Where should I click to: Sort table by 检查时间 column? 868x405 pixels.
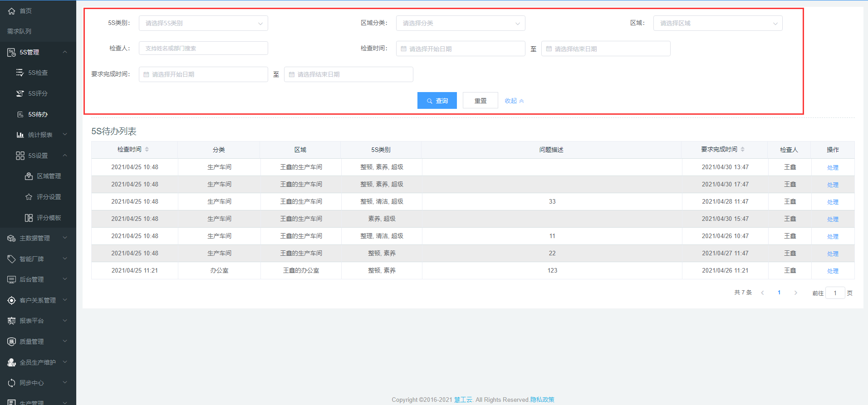[147, 149]
